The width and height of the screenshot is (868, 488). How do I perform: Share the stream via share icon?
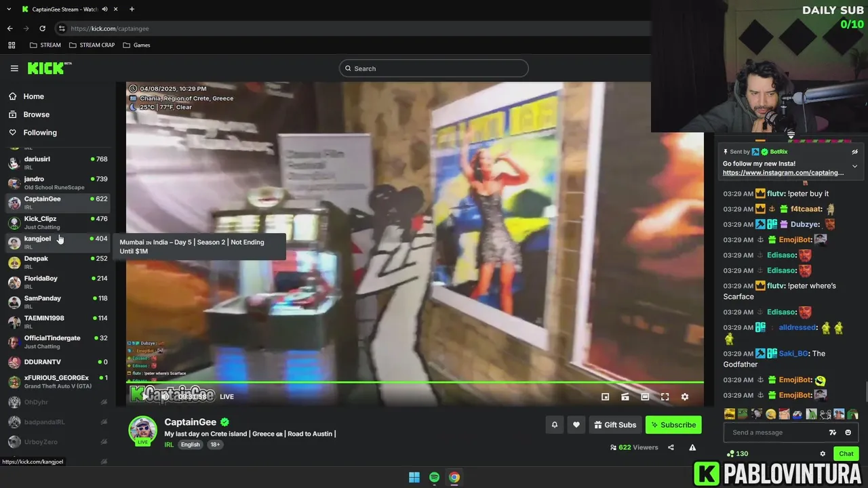671,447
